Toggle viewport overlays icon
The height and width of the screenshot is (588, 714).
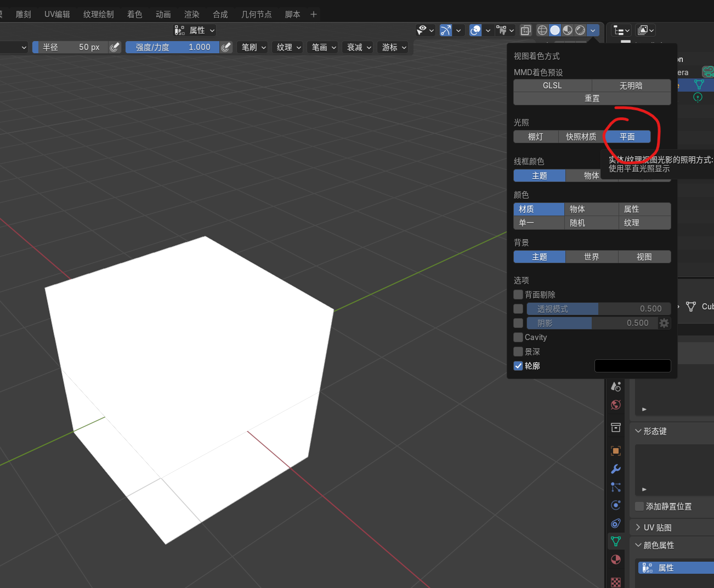[475, 30]
